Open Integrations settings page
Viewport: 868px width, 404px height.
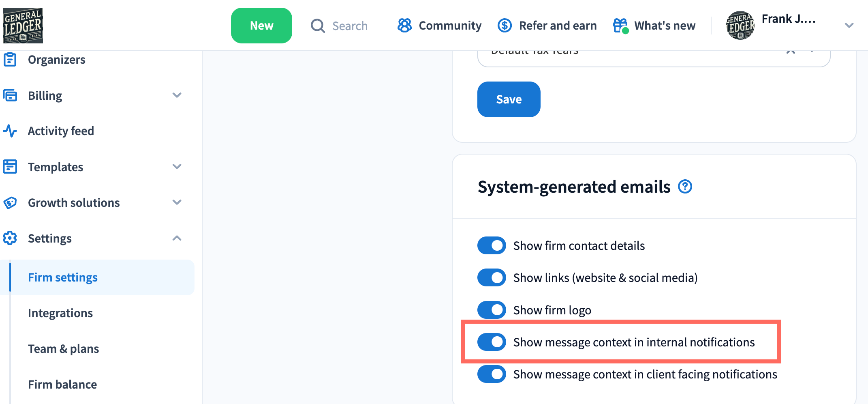coord(60,313)
